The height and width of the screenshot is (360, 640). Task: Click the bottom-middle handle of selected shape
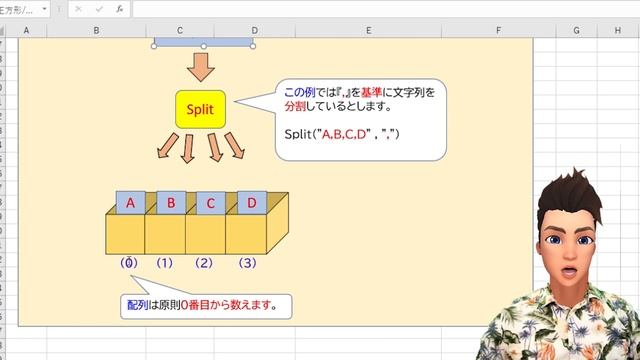[x=203, y=46]
